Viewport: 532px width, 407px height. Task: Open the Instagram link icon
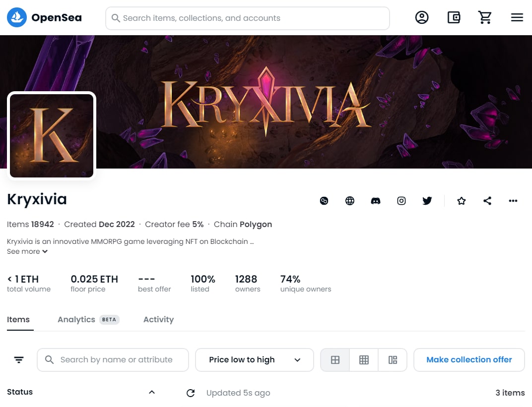(x=401, y=201)
